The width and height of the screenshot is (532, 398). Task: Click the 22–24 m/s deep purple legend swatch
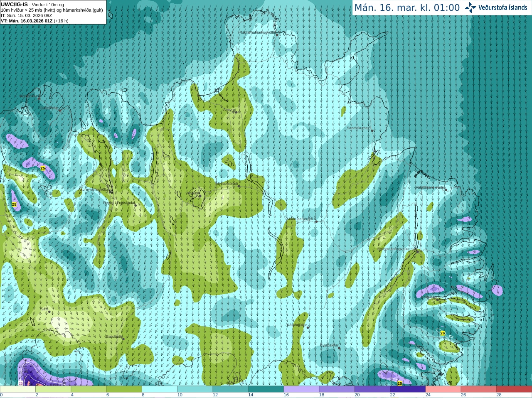tap(408, 389)
